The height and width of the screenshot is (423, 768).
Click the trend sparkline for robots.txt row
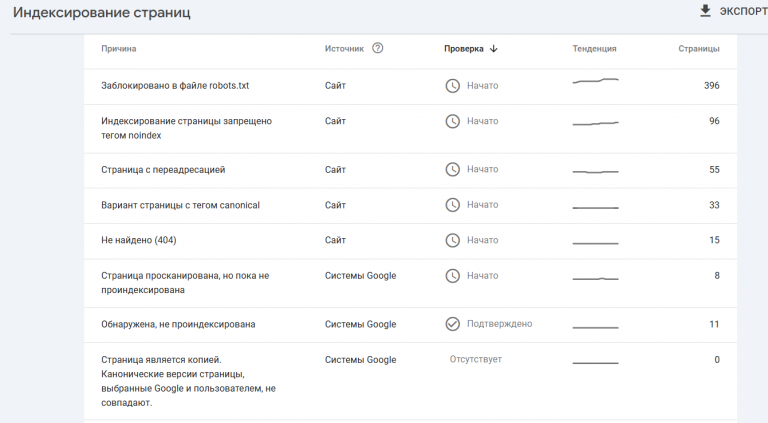(595, 81)
